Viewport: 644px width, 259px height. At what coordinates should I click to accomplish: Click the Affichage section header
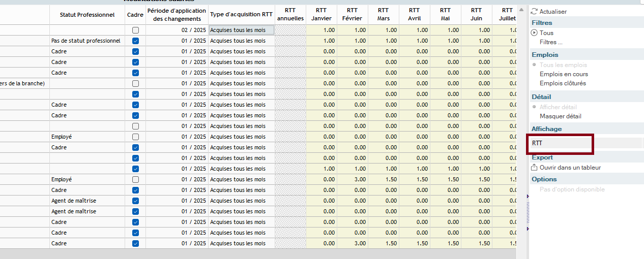tap(547, 129)
